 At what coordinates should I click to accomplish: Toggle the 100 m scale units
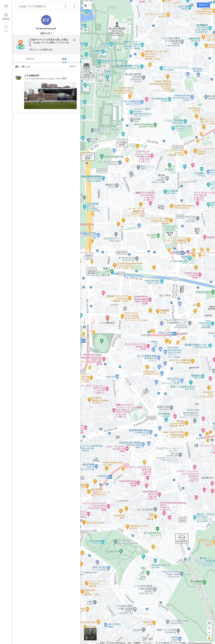click(200, 643)
